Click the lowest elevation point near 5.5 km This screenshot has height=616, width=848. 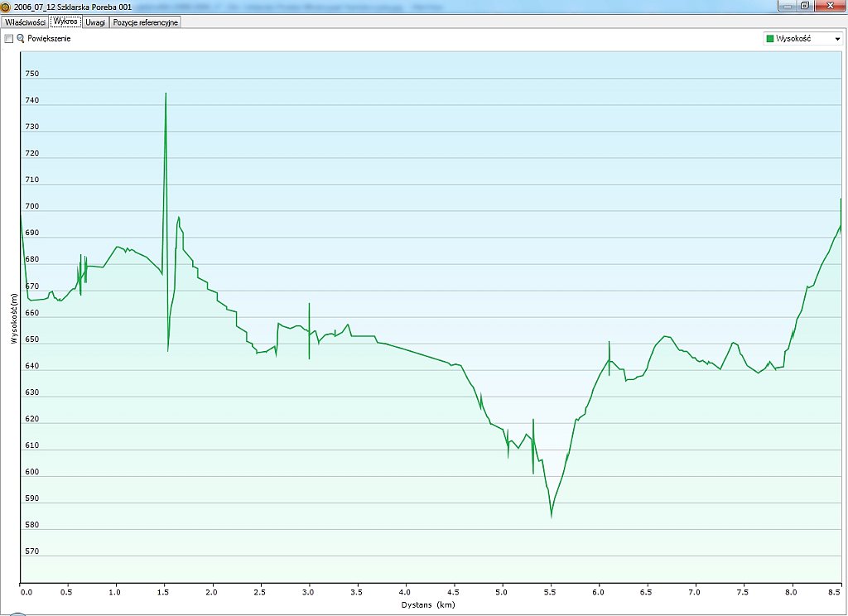[551, 516]
